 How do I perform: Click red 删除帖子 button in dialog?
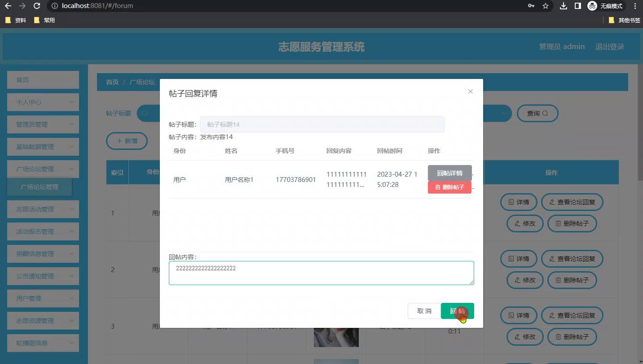[450, 187]
